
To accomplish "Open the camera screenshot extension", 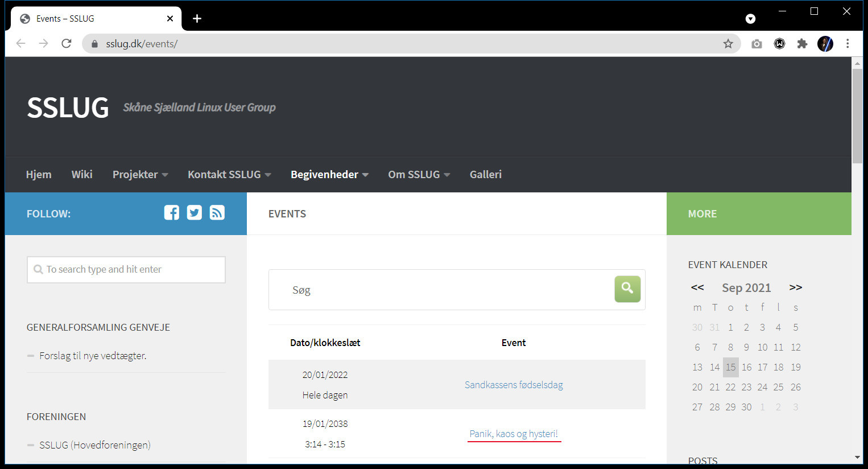I will click(x=757, y=44).
